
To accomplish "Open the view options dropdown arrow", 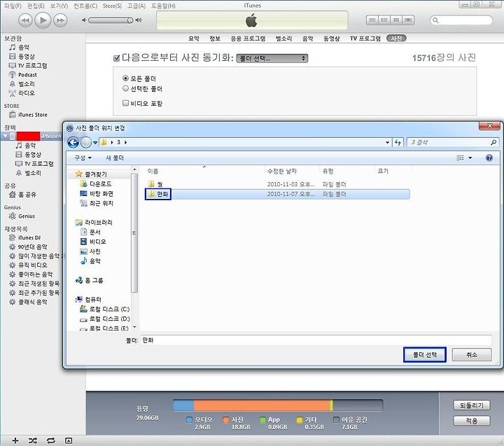I will click(470, 158).
